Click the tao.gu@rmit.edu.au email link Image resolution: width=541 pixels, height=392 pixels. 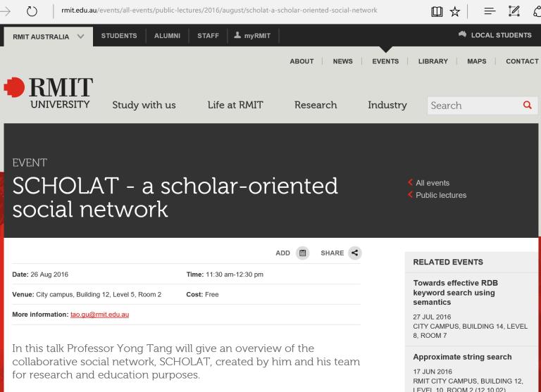[x=99, y=315]
